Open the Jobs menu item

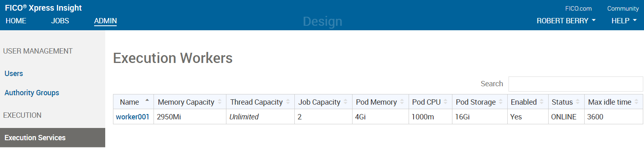click(60, 21)
